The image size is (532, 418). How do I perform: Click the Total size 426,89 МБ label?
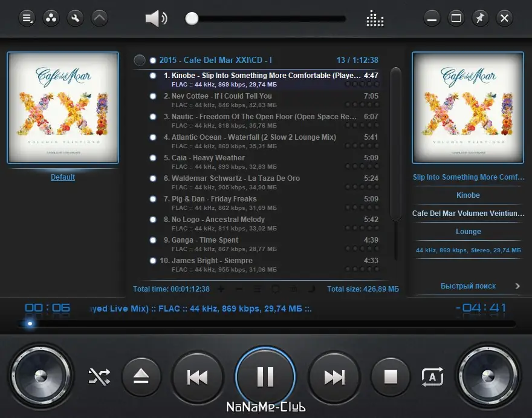363,289
